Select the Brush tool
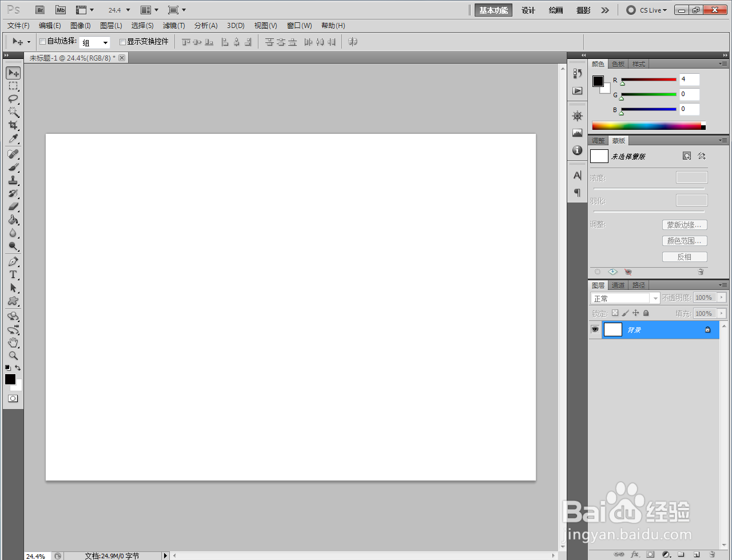The width and height of the screenshot is (732, 560). point(13,167)
